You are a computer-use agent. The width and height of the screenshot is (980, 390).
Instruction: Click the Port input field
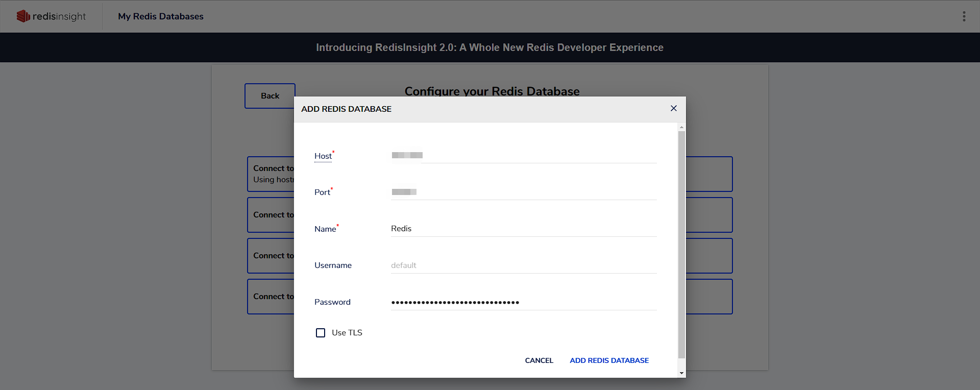[524, 192]
